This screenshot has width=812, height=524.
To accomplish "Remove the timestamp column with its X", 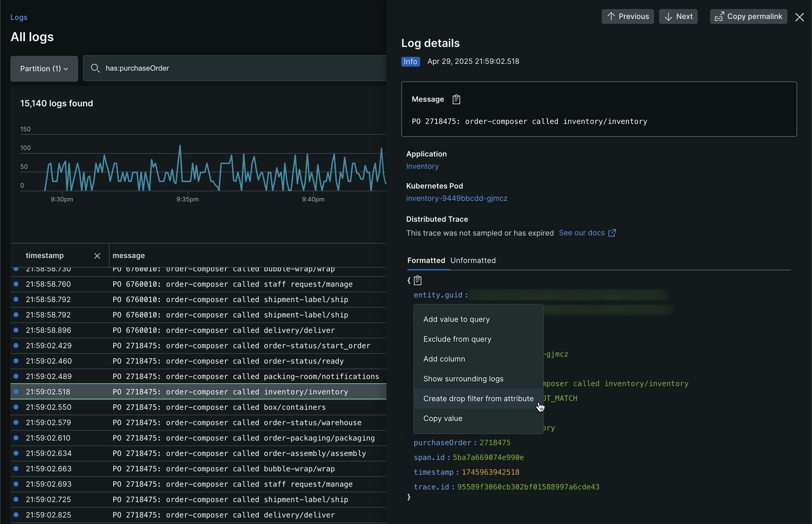I will click(x=97, y=256).
